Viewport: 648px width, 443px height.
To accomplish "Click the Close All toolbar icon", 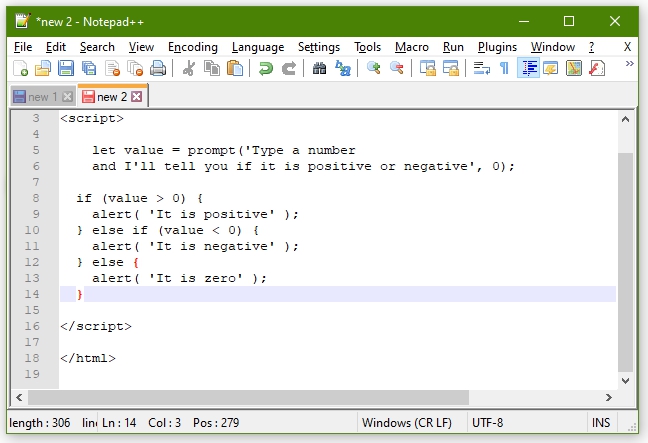I will point(135,69).
